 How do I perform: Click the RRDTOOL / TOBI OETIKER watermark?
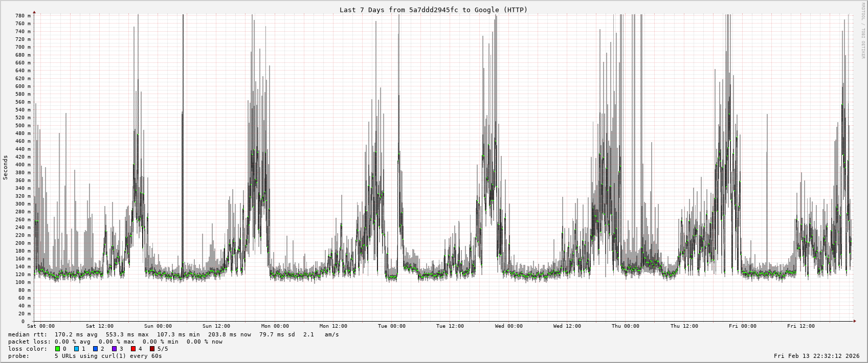click(863, 31)
